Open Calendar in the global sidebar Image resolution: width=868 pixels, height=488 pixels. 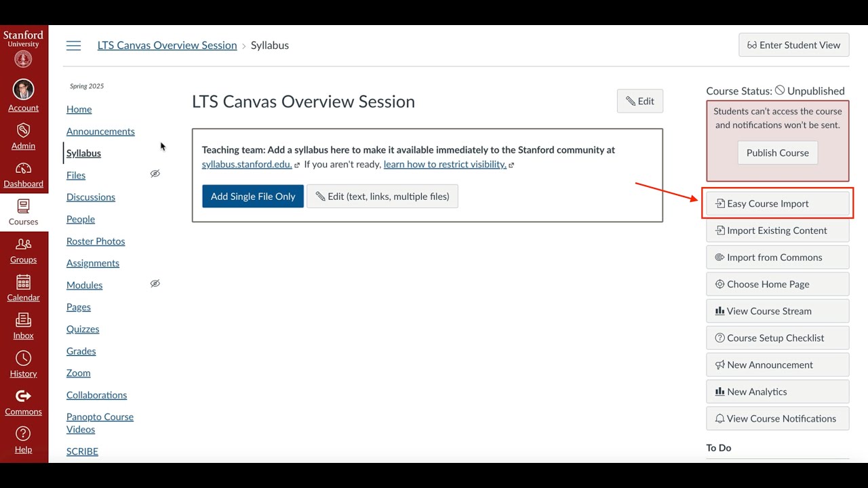coord(24,288)
